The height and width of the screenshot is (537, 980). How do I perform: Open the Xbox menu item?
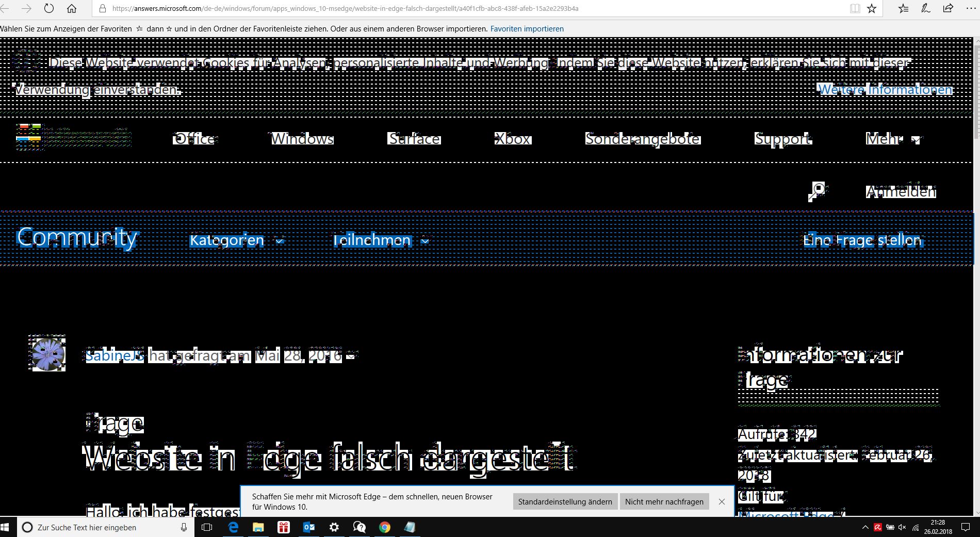pos(513,139)
